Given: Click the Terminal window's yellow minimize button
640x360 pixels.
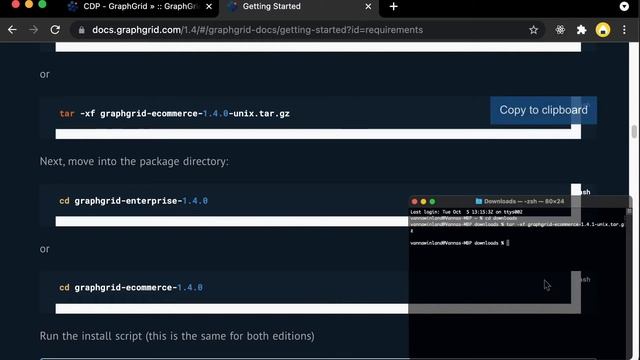Looking at the screenshot, I should [423, 201].
